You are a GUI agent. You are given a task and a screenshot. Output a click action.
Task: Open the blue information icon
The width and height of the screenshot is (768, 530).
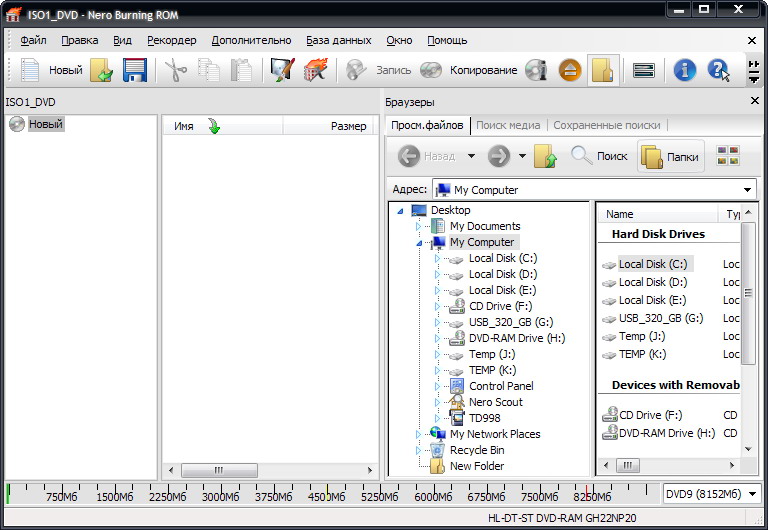point(684,70)
